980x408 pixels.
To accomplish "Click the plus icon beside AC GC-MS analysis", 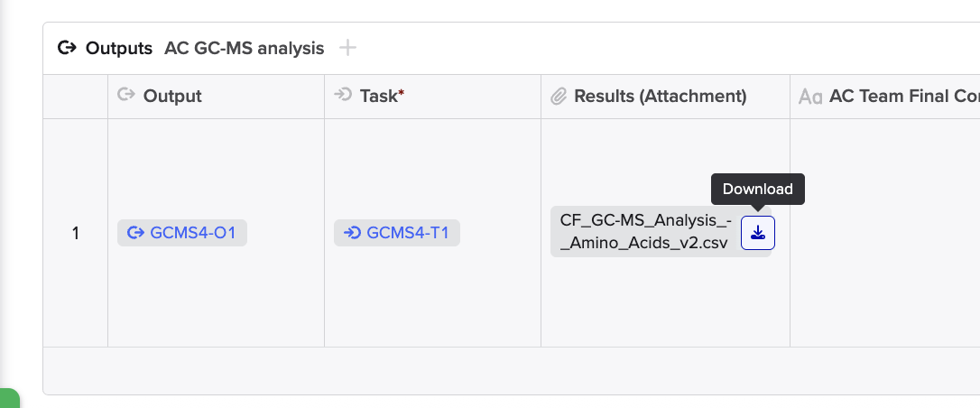I will click(347, 48).
